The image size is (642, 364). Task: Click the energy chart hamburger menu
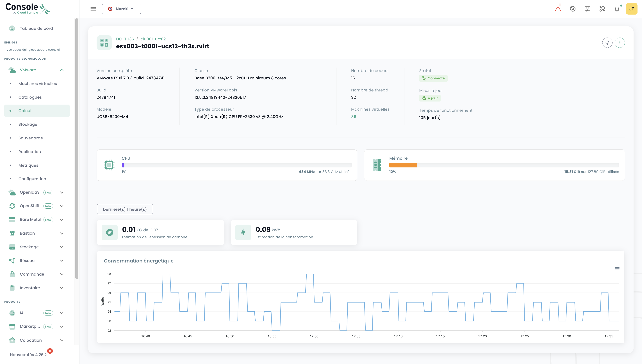(617, 269)
